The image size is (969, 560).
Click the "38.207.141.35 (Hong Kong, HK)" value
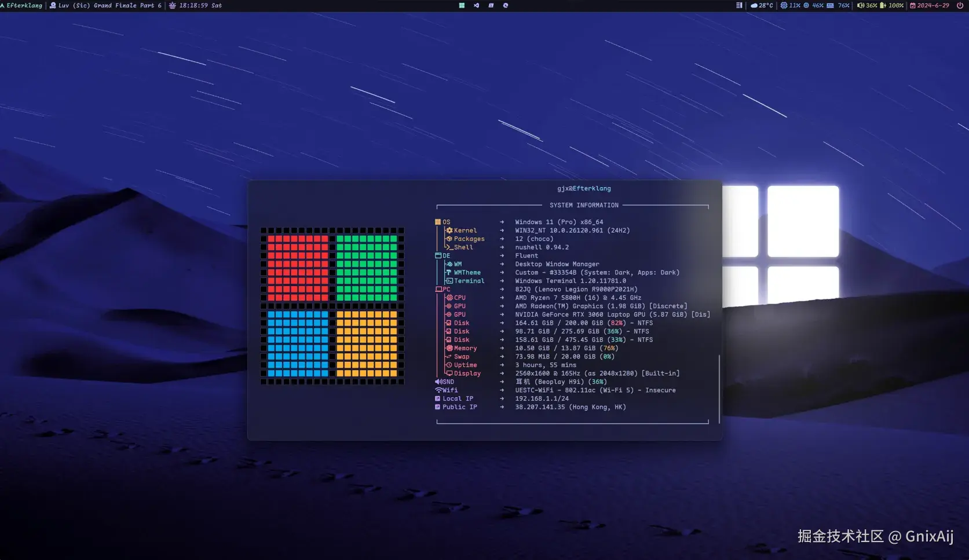571,407
